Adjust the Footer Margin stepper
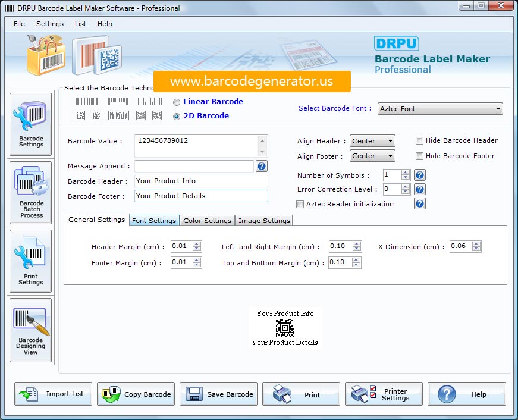Image resolution: width=518 pixels, height=420 pixels. coord(197,262)
